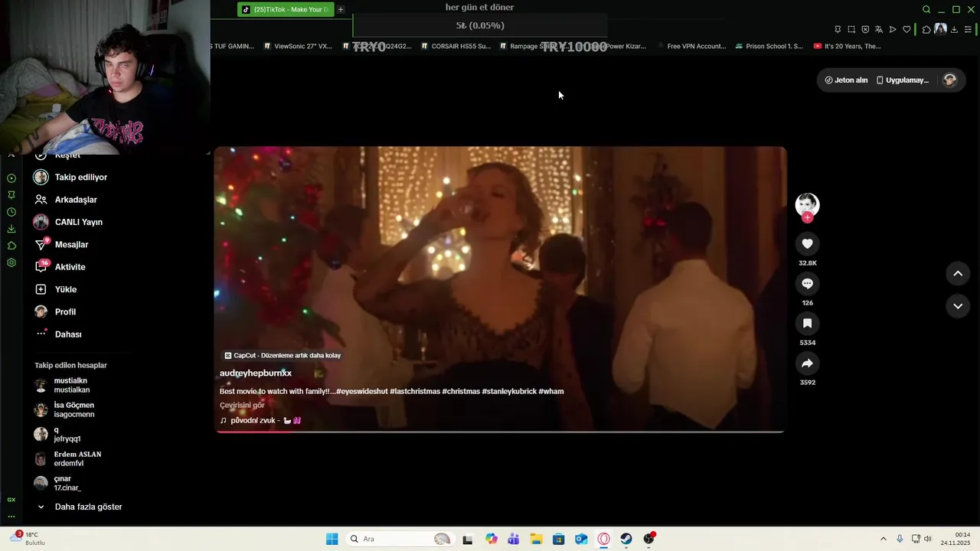
Task: Open Dahası menu
Action: tap(58, 334)
